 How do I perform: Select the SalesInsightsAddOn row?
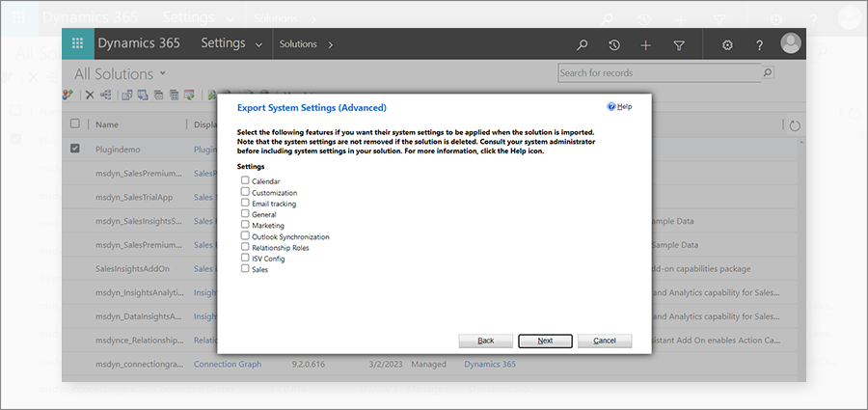(132, 269)
